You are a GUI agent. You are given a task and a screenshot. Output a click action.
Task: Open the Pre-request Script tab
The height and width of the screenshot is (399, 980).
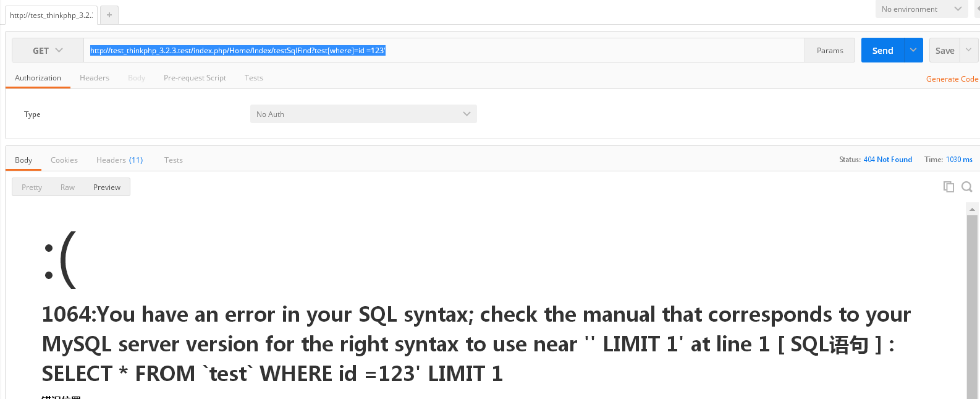pos(195,78)
